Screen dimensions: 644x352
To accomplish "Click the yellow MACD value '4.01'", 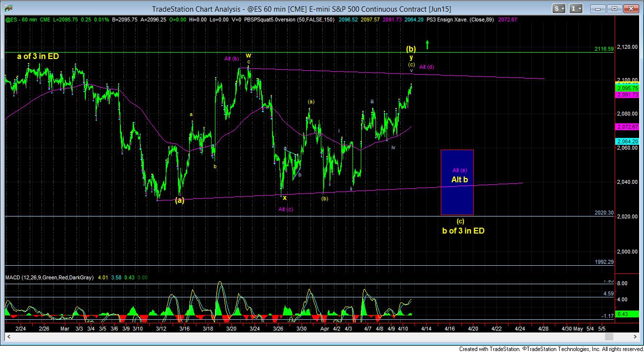I will pyautogui.click(x=103, y=278).
